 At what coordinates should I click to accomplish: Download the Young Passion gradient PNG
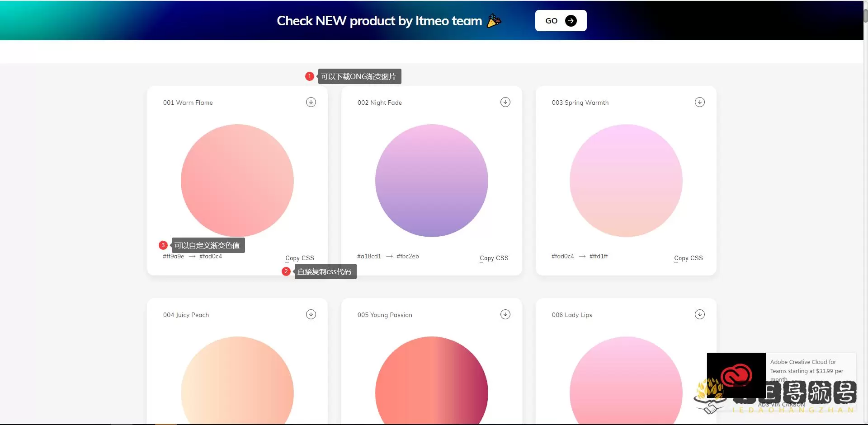pos(505,314)
